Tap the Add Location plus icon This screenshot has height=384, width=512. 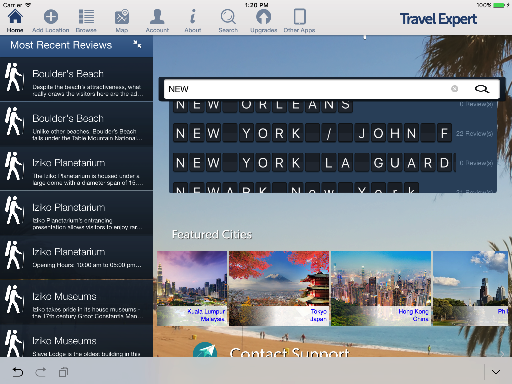tap(51, 20)
